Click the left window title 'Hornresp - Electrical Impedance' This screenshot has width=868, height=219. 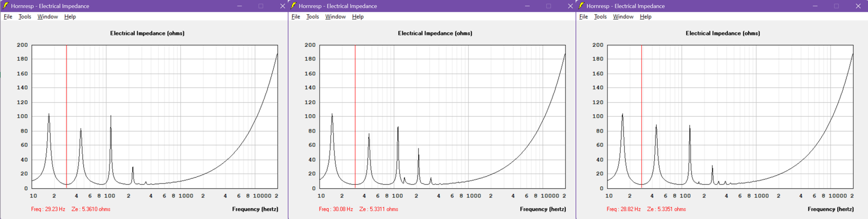[x=50, y=6]
